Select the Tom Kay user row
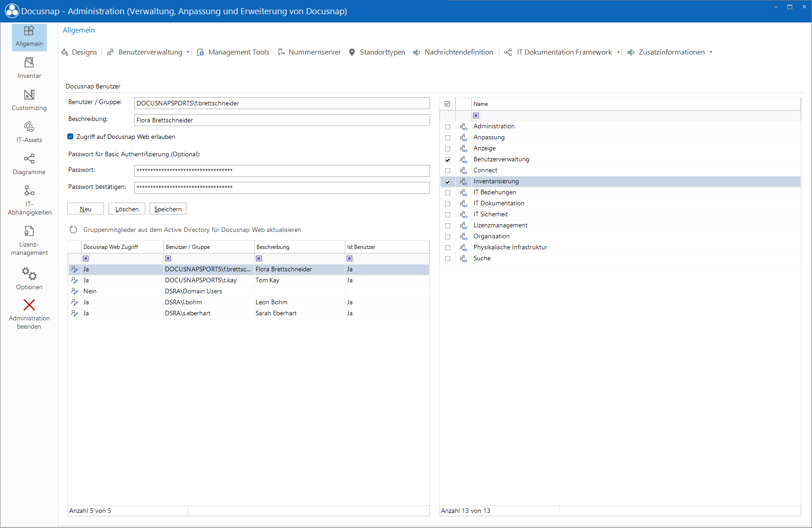This screenshot has height=528, width=812. (249, 280)
